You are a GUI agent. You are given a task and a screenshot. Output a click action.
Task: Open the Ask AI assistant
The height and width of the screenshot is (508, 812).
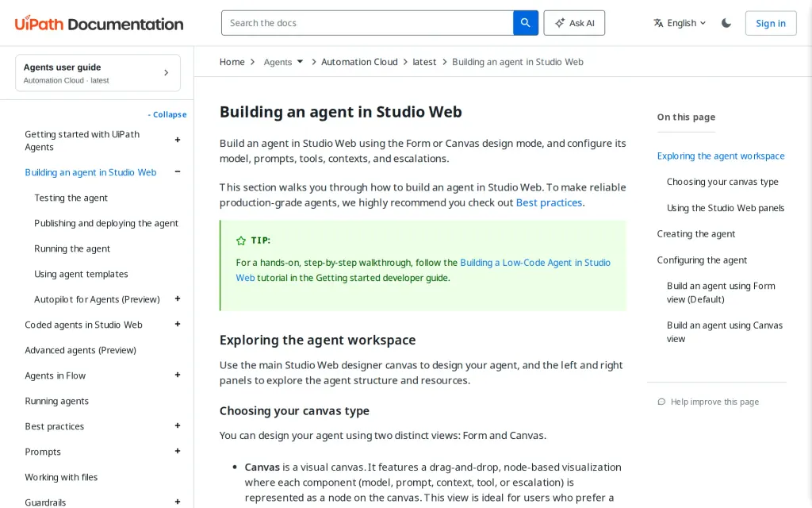click(574, 23)
